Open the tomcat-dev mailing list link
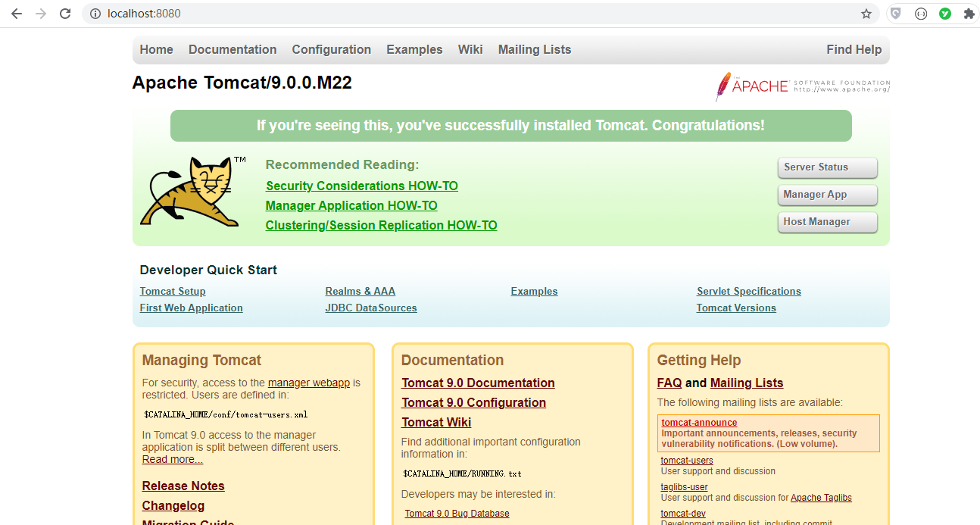This screenshot has width=980, height=525. click(683, 514)
